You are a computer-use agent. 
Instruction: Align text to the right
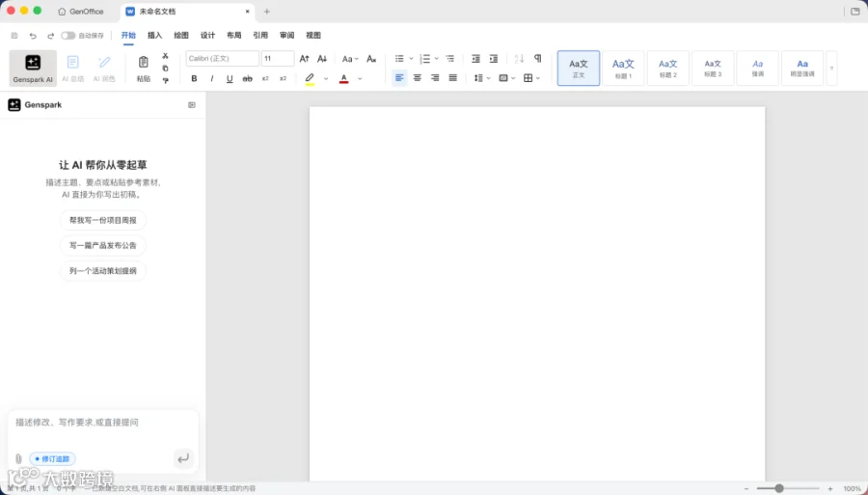435,78
